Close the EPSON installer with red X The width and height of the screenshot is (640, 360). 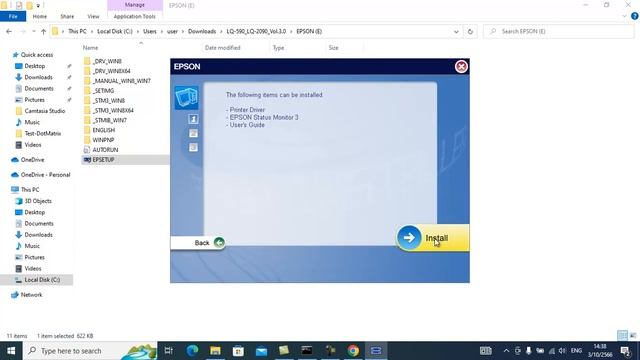coord(461,67)
